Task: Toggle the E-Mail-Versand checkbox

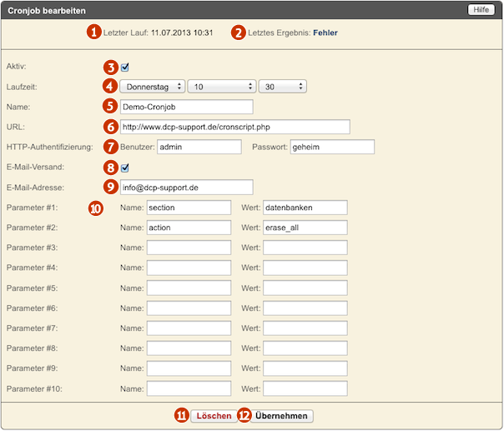Action: pos(124,168)
